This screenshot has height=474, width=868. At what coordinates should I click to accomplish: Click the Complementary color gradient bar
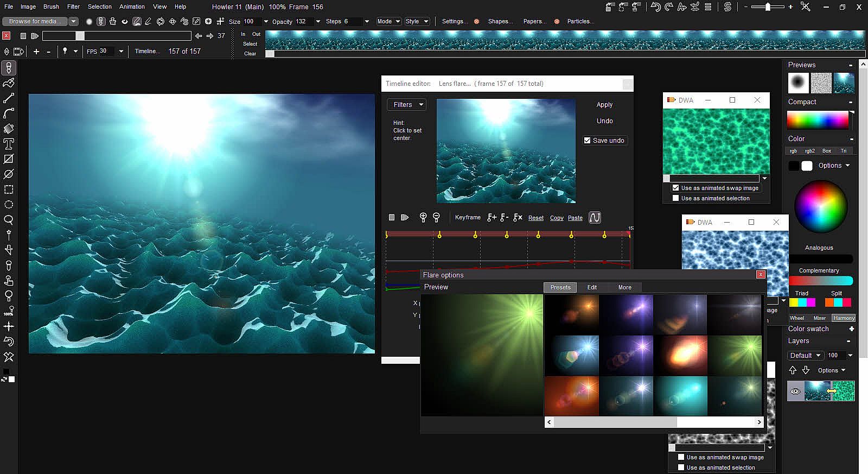tap(820, 281)
